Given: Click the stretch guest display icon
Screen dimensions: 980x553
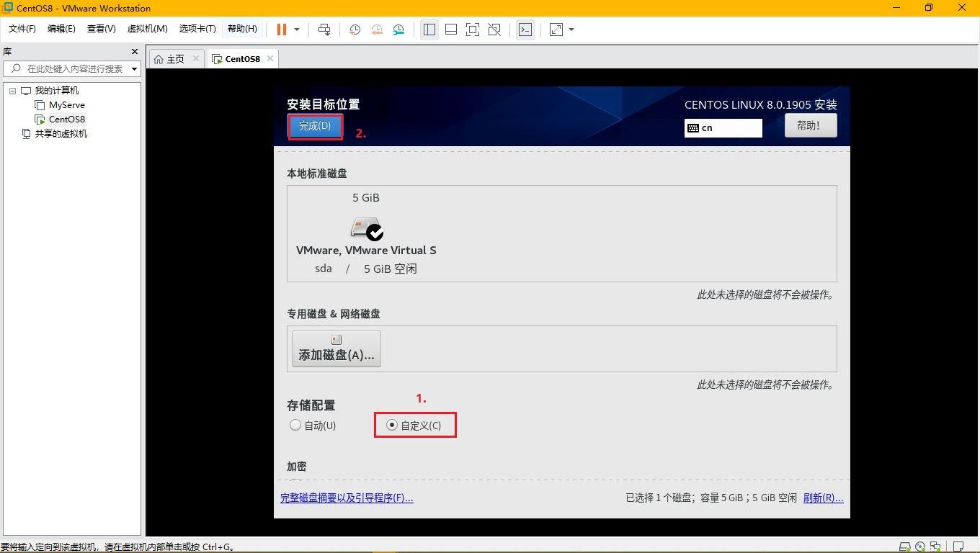Looking at the screenshot, I should (556, 30).
